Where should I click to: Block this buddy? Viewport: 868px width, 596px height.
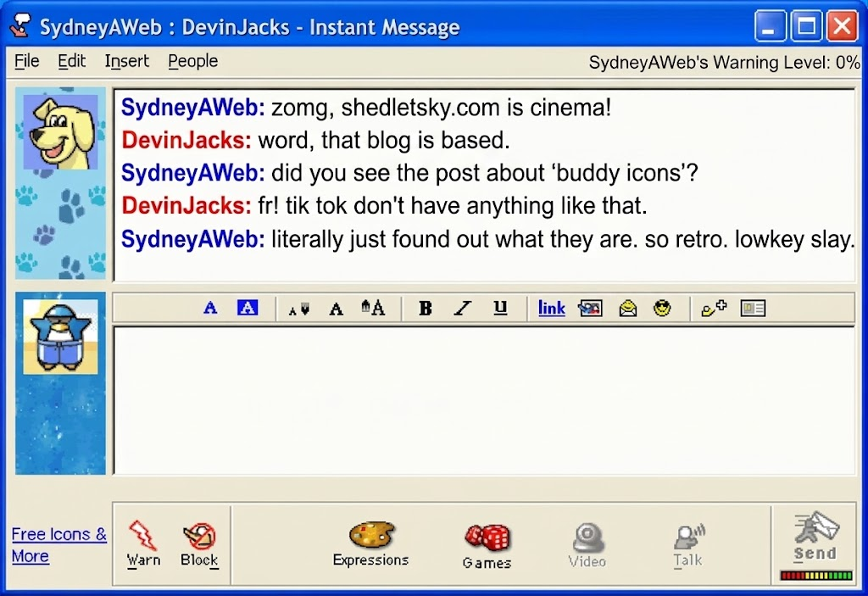[199, 544]
